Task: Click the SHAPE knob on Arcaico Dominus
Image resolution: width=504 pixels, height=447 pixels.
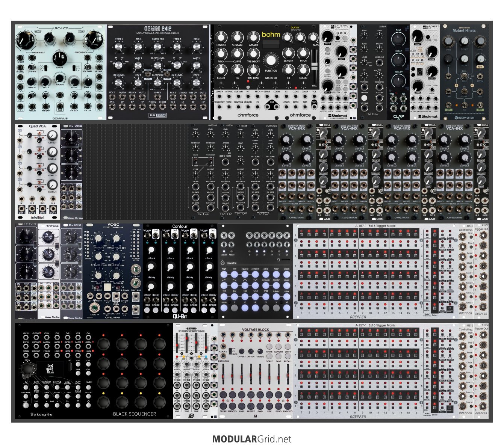Action: click(x=59, y=58)
